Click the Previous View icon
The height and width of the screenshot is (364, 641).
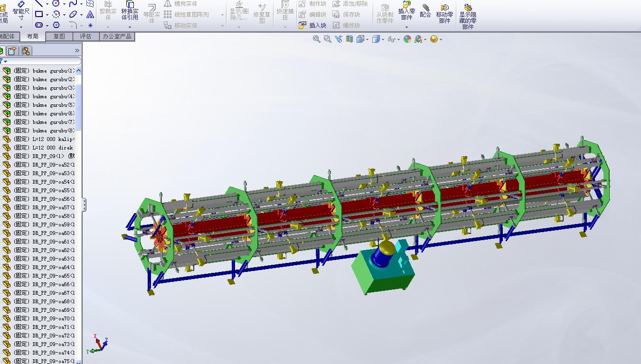[x=339, y=39]
